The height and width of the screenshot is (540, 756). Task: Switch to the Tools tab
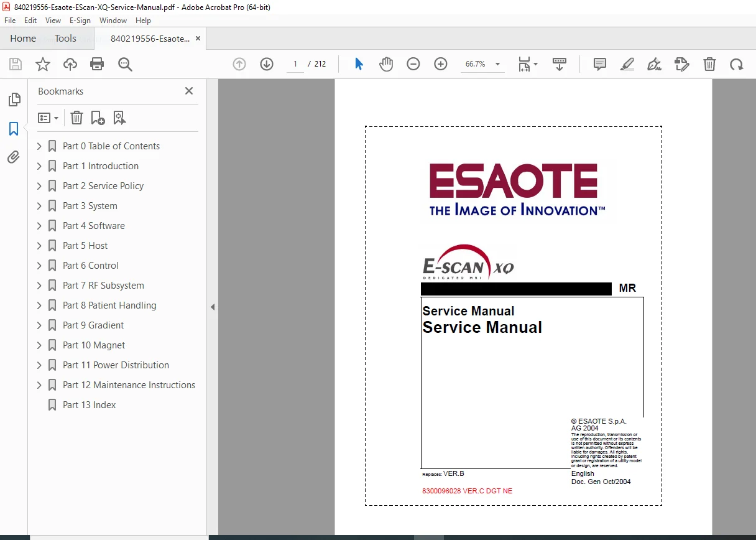click(x=65, y=39)
